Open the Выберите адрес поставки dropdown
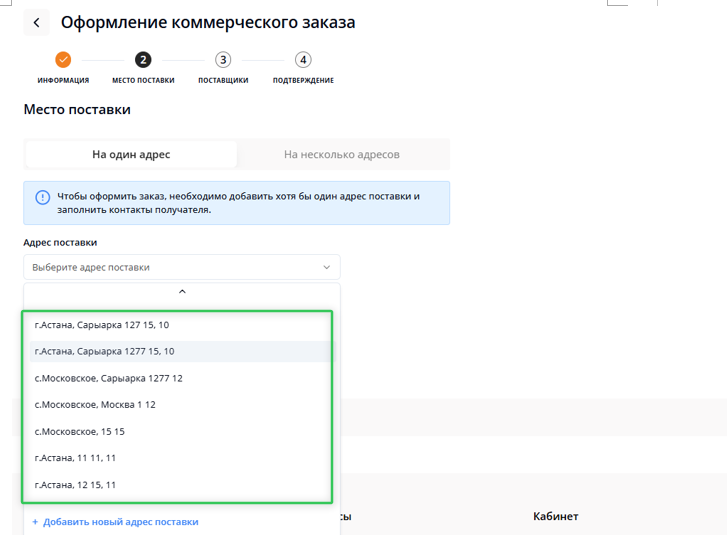 tap(170, 267)
